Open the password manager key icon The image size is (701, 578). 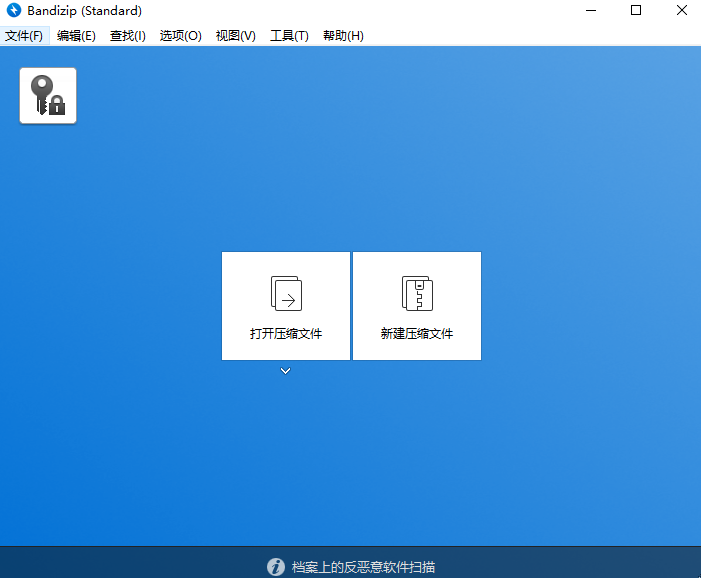(48, 96)
